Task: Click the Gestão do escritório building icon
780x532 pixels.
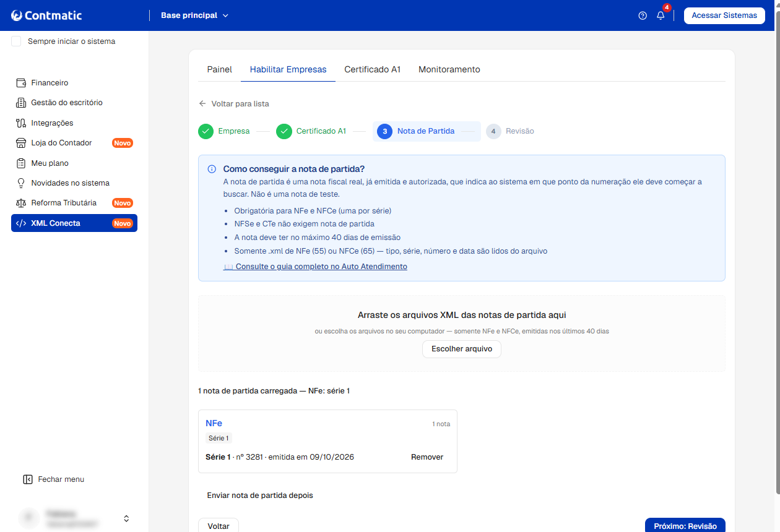Action: point(20,103)
